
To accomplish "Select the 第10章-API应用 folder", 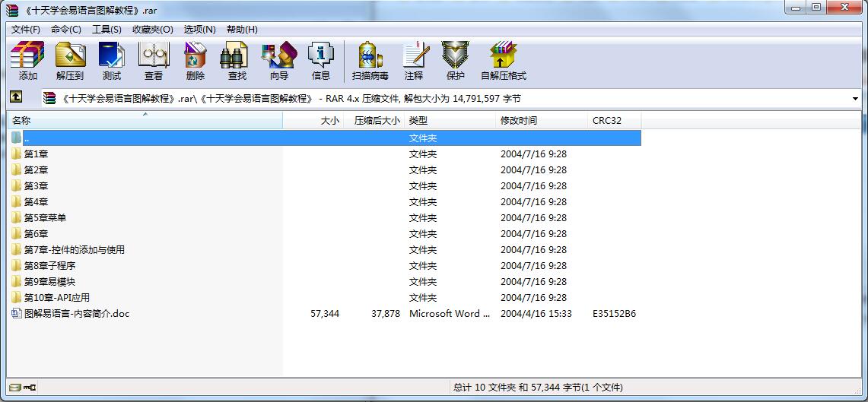I will pyautogui.click(x=56, y=298).
